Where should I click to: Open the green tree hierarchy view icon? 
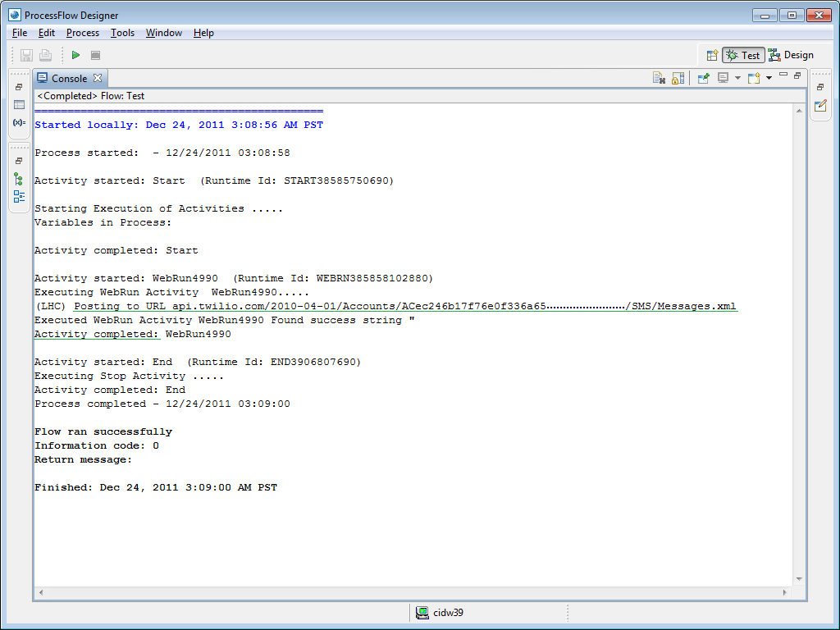[19, 179]
